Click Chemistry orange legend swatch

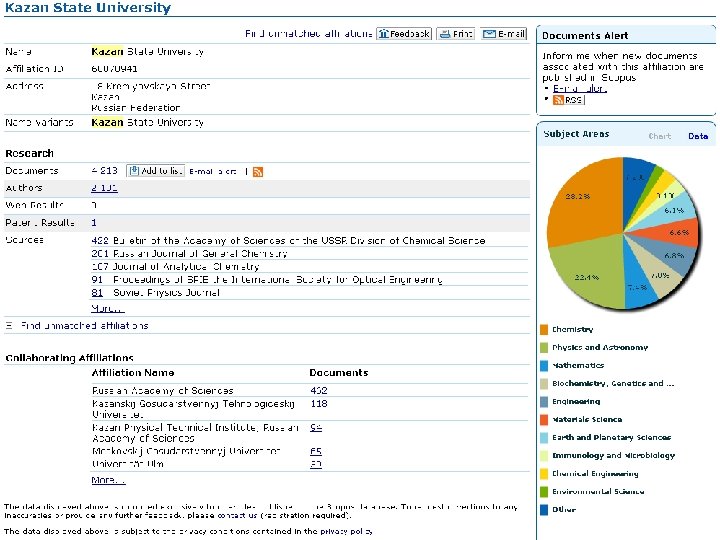point(544,330)
